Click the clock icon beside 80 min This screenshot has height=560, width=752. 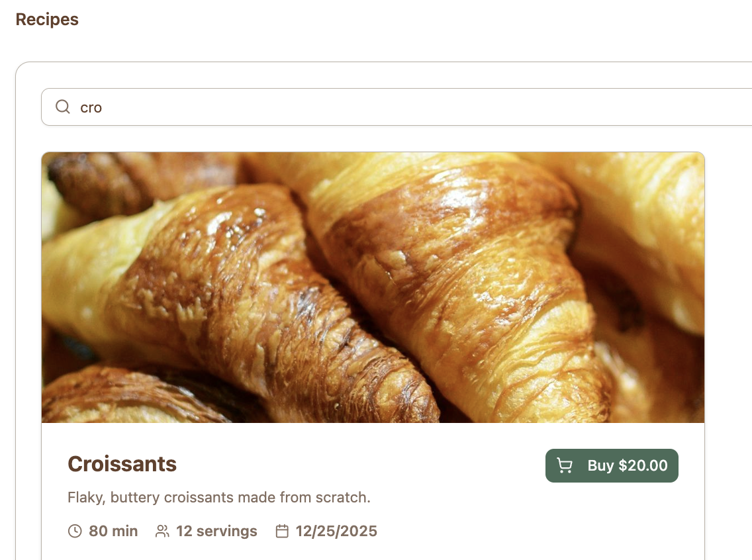coord(75,532)
